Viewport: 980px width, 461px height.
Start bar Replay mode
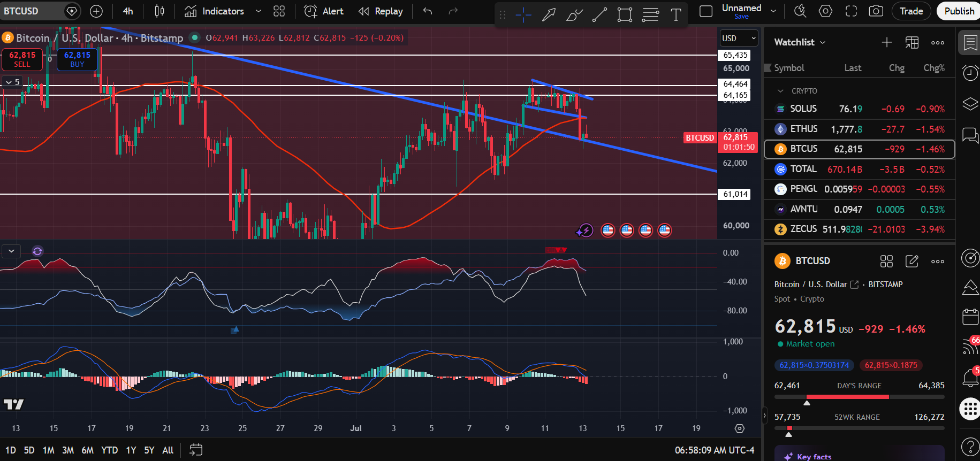[x=381, y=11]
